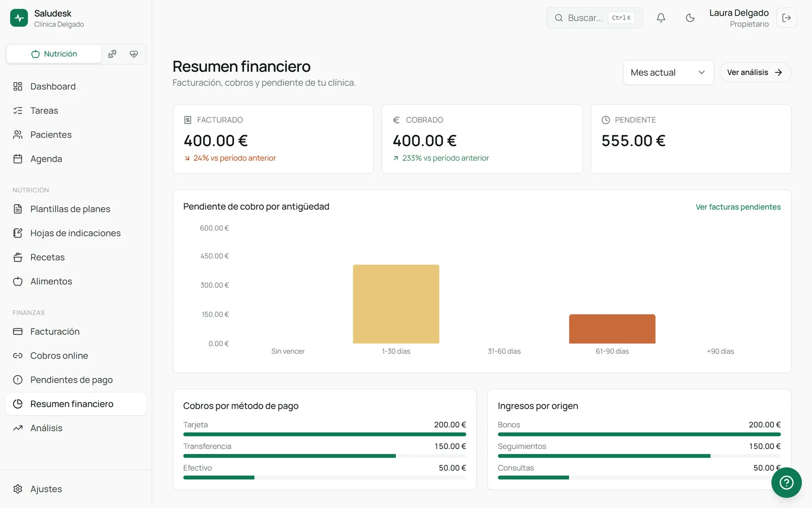The width and height of the screenshot is (812, 508).
Task: Select the Nutrición module tab
Action: pyautogui.click(x=54, y=54)
